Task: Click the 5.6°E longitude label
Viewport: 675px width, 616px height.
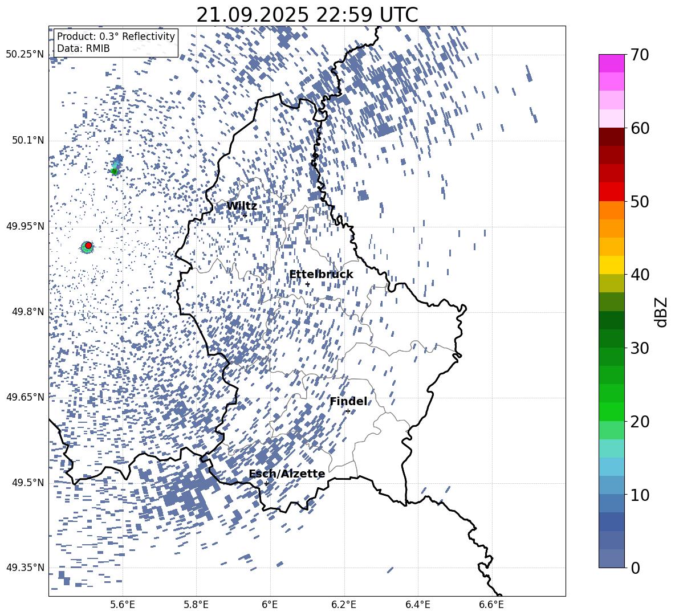Action: 123,605
